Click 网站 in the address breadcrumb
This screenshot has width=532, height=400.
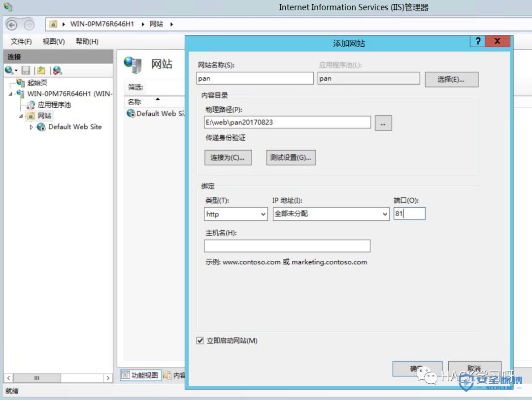coord(157,24)
